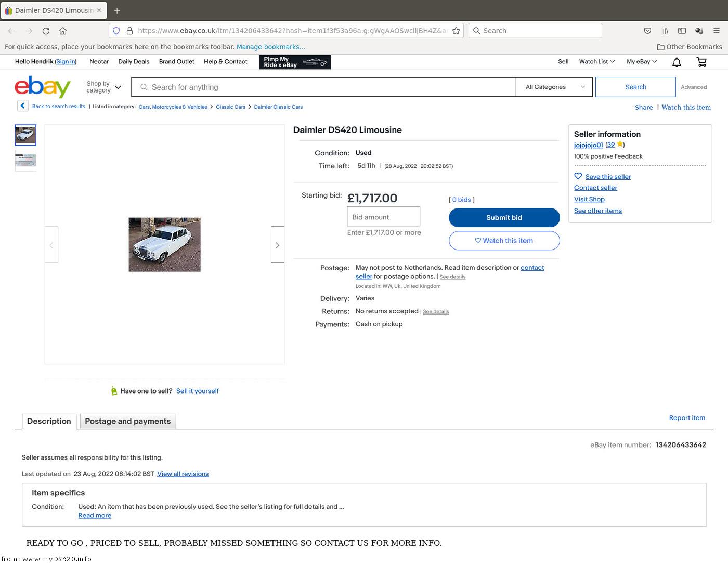Screen dimensions: 728x563
Task: Select the second document thumbnail
Action: 25,161
